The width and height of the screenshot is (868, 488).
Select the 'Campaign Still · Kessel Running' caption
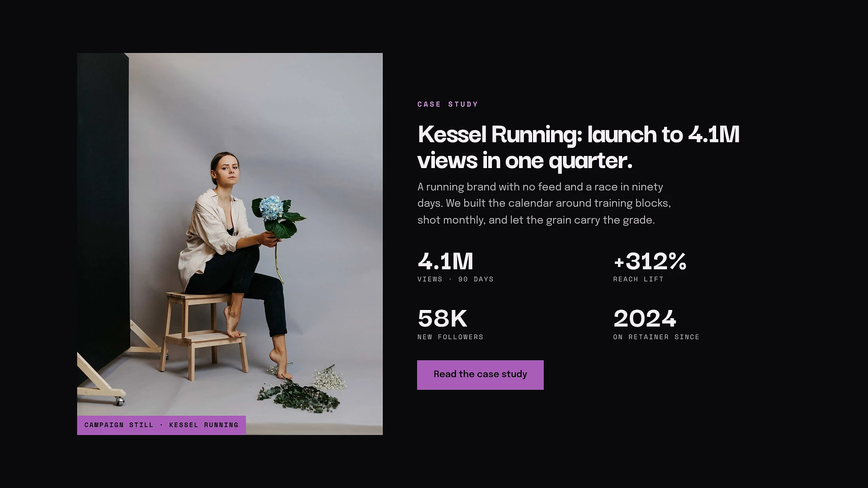(x=161, y=425)
